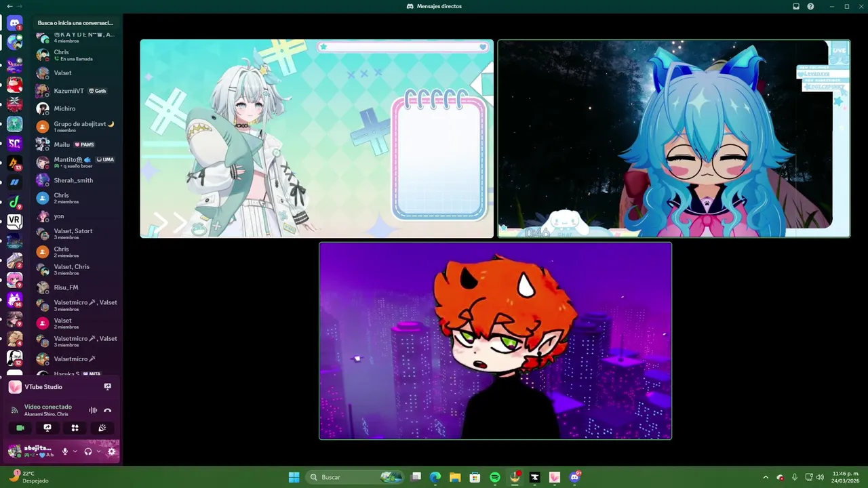Open taskbar volume control
868x488 pixels.
pyautogui.click(x=820, y=477)
